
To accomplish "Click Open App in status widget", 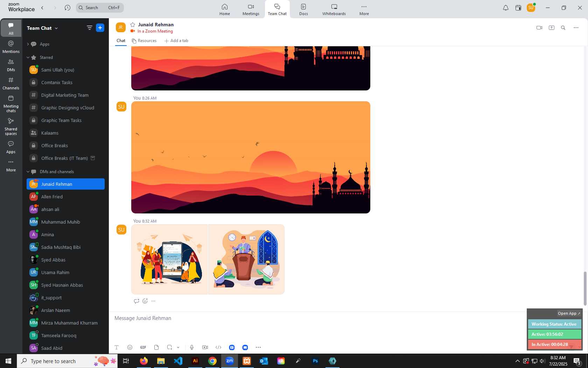I will 569,313.
